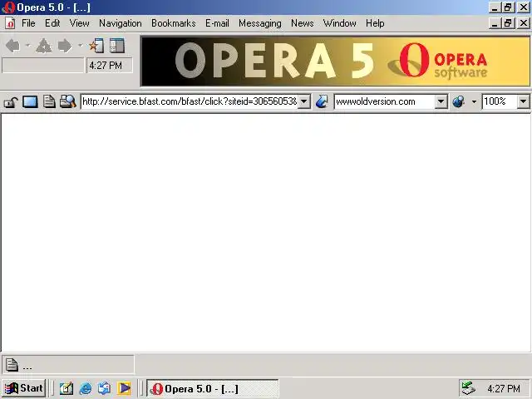Toggle the document mode page icon
Image resolution: width=532 pixels, height=399 pixels.
point(49,101)
